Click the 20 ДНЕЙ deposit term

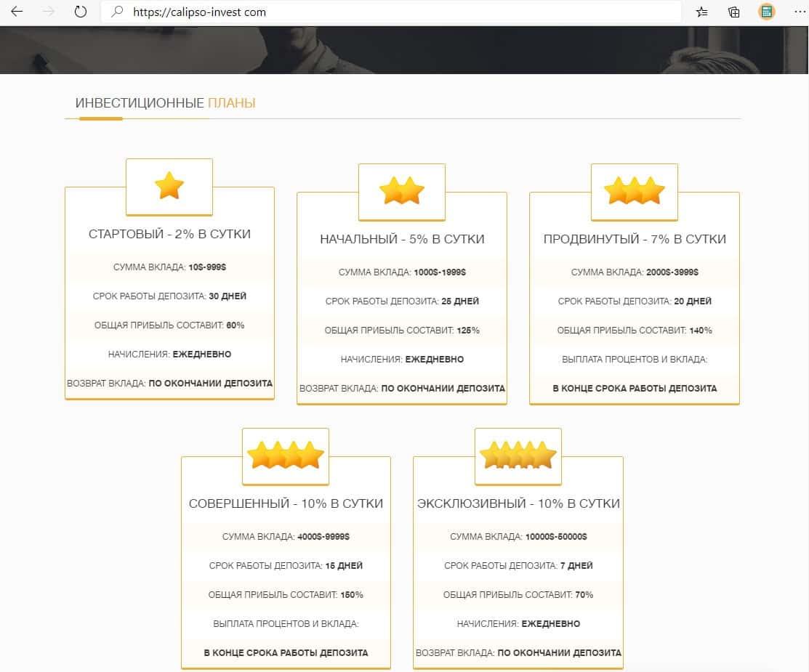(693, 301)
